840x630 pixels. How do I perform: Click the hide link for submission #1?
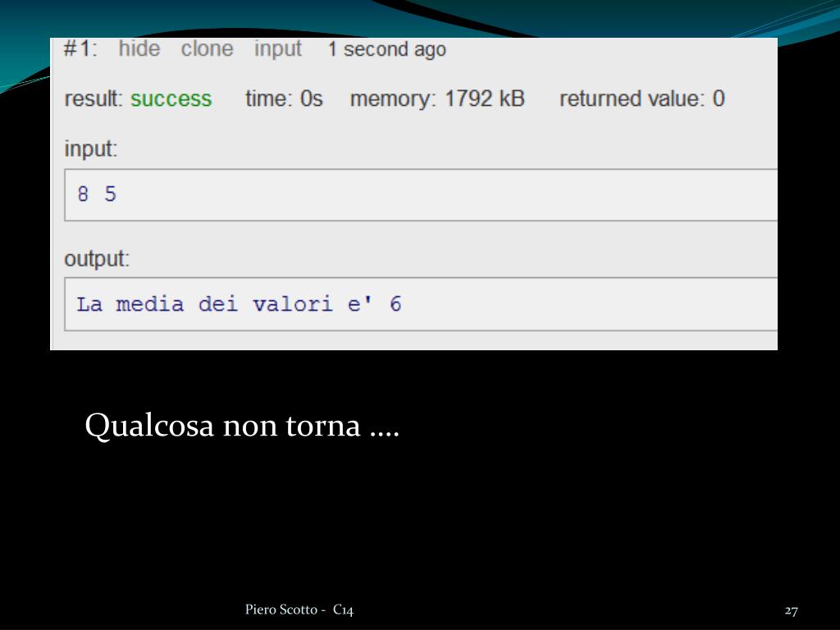click(x=139, y=48)
